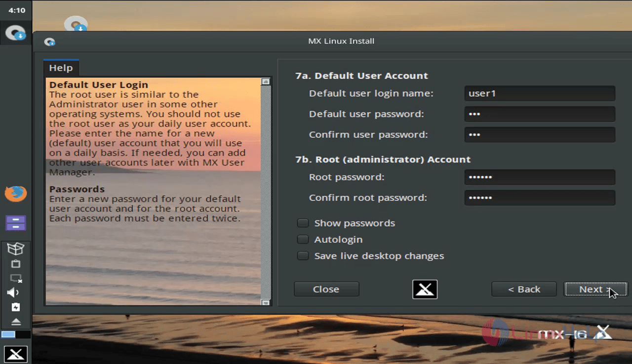This screenshot has width=632, height=364.
Task: Focus the Root password field
Action: pyautogui.click(x=540, y=177)
